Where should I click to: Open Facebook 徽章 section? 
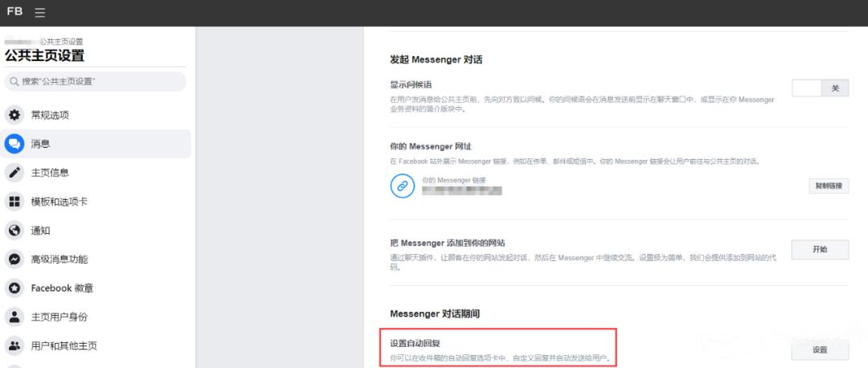[96, 288]
